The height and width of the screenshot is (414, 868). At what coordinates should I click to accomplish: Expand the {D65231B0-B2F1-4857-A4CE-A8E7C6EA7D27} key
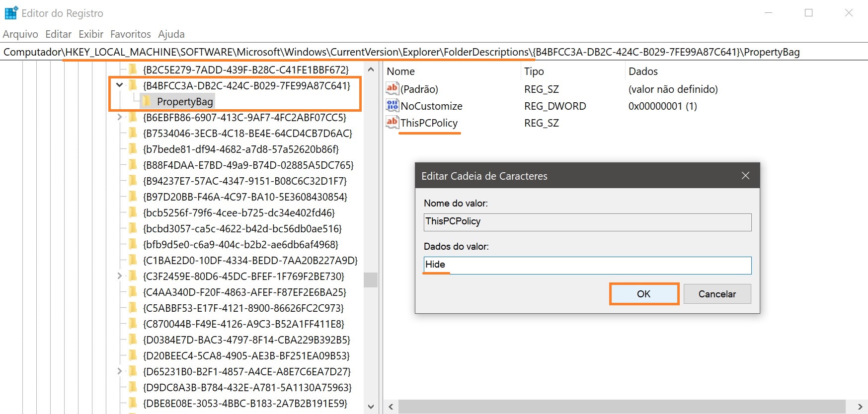pyautogui.click(x=119, y=371)
